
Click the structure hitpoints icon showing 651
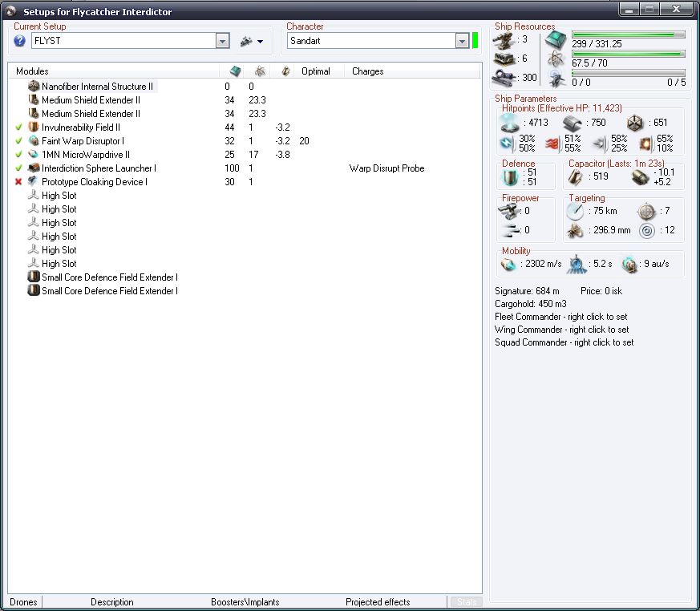[635, 123]
